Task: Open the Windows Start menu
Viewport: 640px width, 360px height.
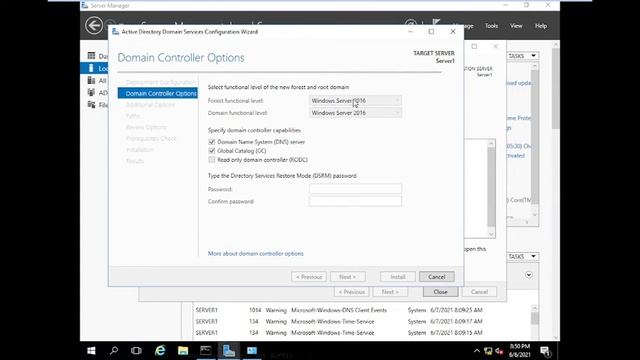Action: (x=91, y=351)
